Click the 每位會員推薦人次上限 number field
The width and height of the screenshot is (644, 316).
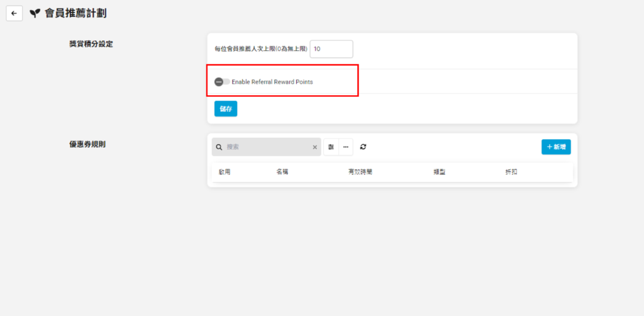click(x=331, y=48)
